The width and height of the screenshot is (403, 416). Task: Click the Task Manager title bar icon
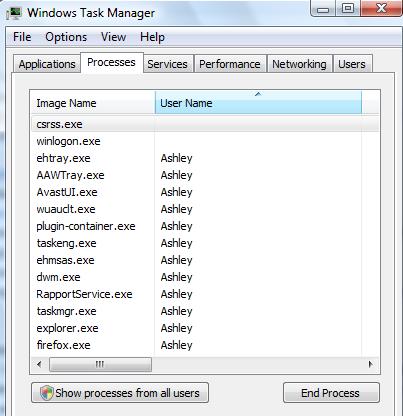click(14, 13)
